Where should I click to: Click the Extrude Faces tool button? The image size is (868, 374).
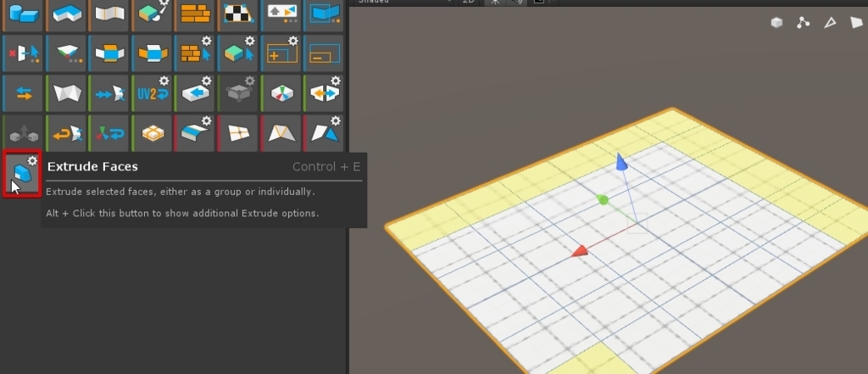click(x=23, y=173)
